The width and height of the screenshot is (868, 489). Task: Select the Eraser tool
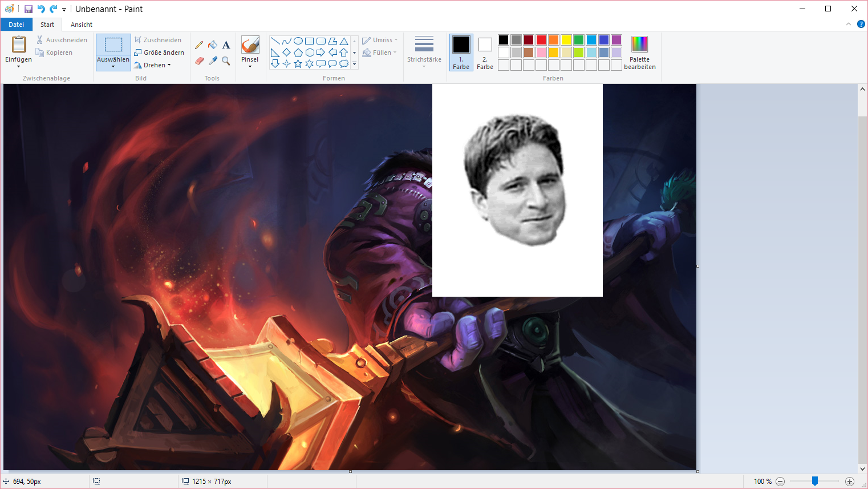coord(199,60)
